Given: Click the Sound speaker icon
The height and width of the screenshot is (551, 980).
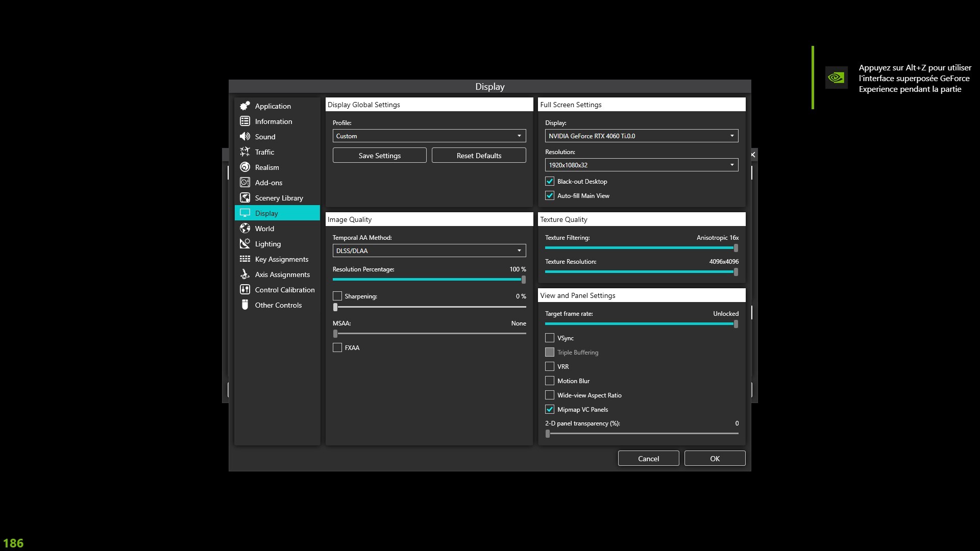Looking at the screenshot, I should click(245, 136).
